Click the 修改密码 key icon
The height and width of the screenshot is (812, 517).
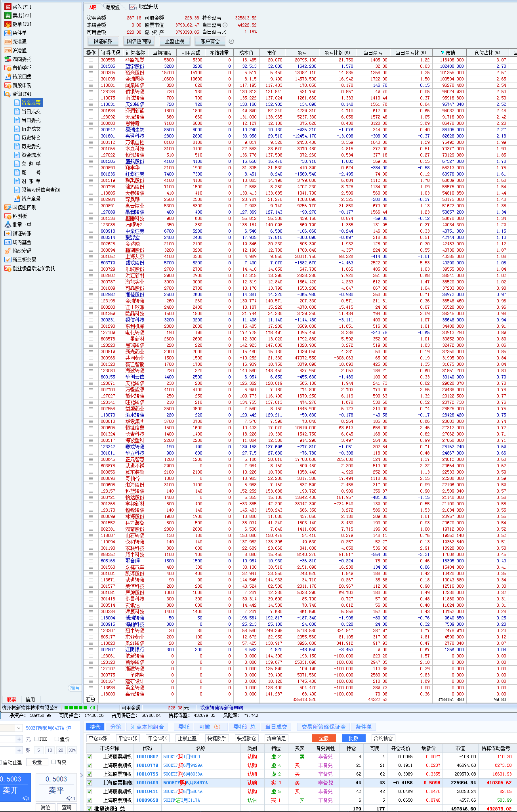(x=8, y=251)
